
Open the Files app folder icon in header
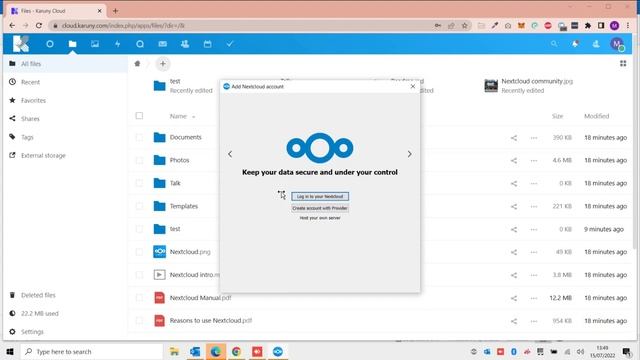pyautogui.click(x=73, y=44)
